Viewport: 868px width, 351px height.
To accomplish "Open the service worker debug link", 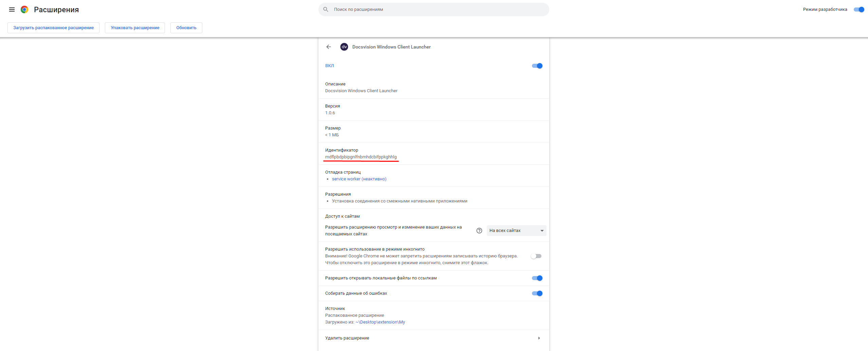I will coord(359,179).
